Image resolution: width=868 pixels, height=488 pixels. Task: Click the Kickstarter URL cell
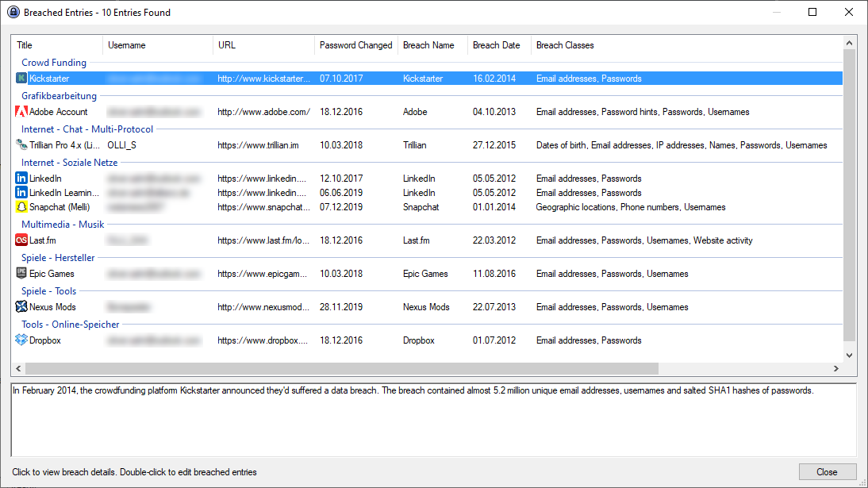(263, 79)
